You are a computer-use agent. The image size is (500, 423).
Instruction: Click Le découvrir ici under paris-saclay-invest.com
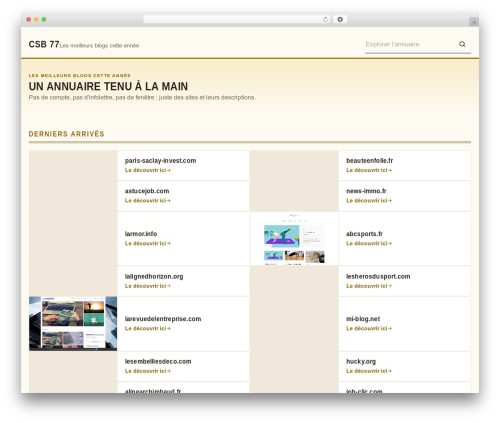click(148, 170)
